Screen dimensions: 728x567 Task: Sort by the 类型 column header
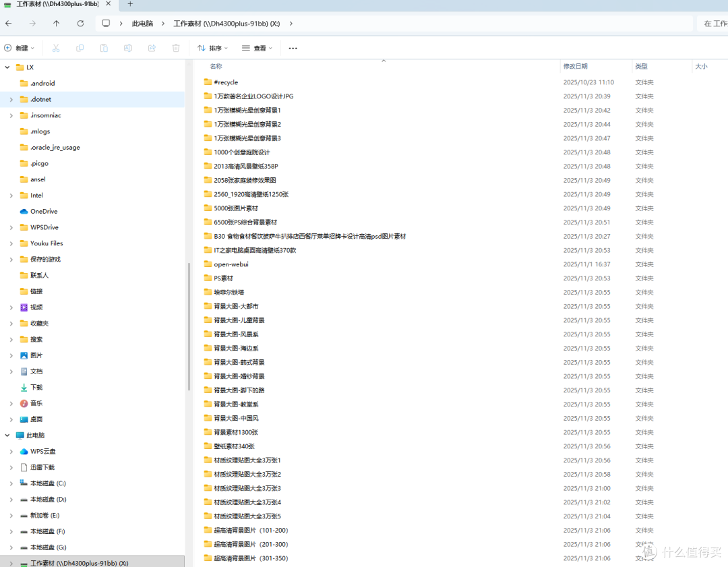pyautogui.click(x=641, y=66)
